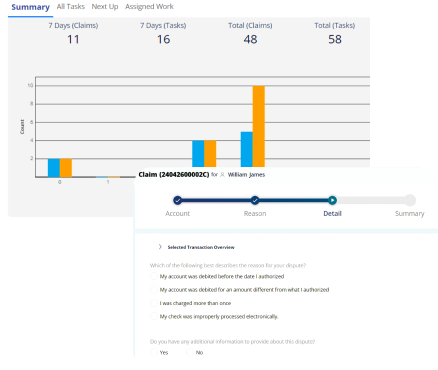Click the blue bar reaching 5

tap(247, 149)
